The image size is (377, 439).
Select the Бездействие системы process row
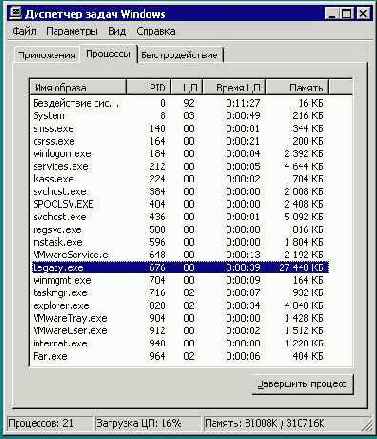(x=180, y=103)
